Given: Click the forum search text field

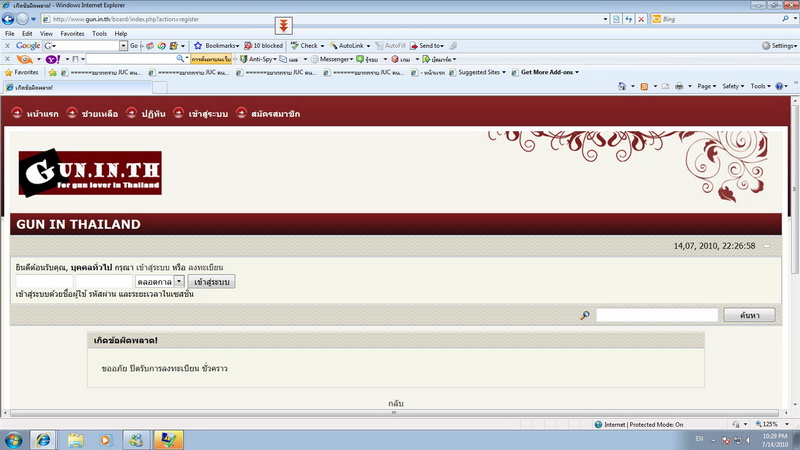Looking at the screenshot, I should tap(657, 316).
